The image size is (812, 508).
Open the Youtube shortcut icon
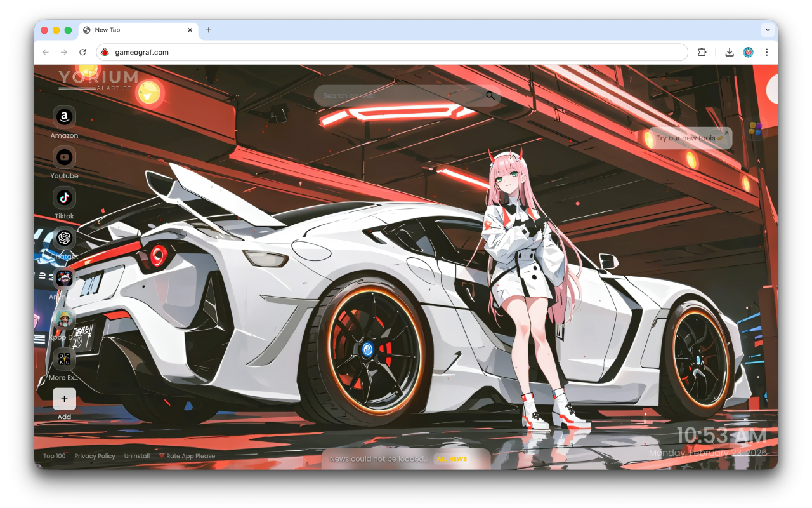[x=64, y=157]
